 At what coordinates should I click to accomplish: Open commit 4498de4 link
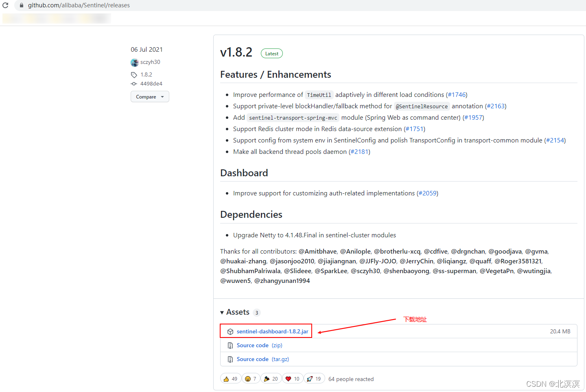tap(151, 84)
